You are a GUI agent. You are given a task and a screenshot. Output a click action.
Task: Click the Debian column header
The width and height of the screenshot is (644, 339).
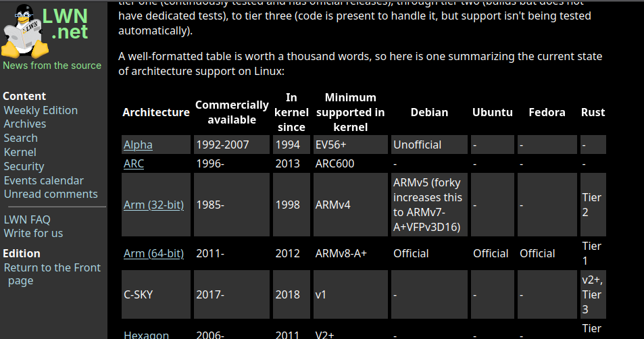point(429,112)
